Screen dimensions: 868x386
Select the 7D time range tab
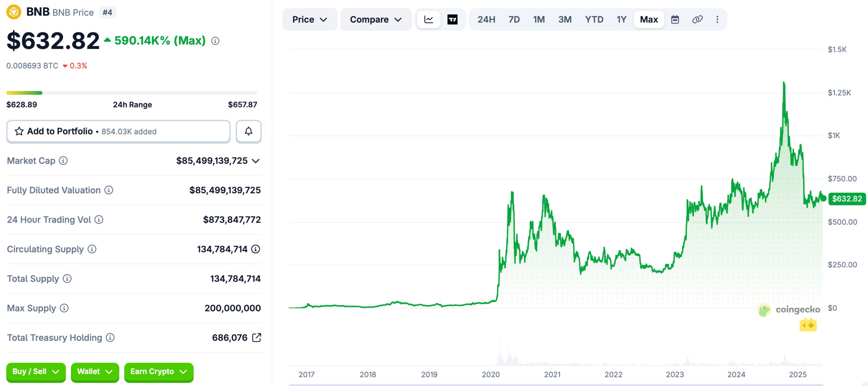click(x=514, y=19)
